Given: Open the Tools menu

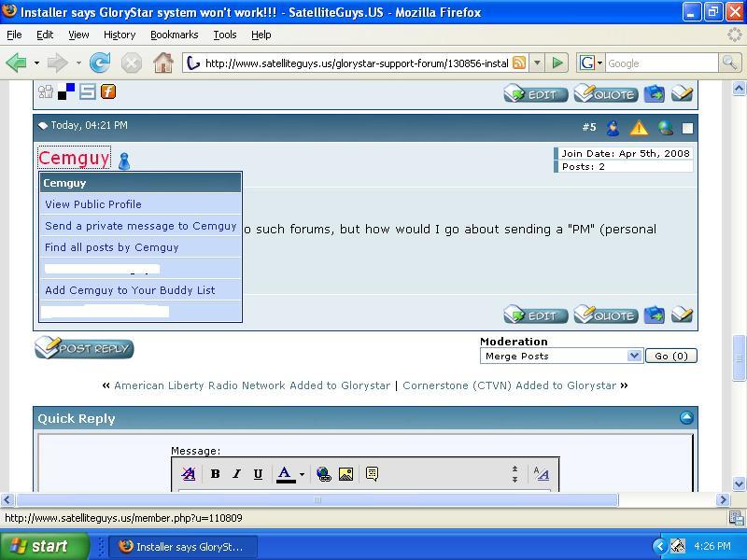Looking at the screenshot, I should tap(225, 35).
